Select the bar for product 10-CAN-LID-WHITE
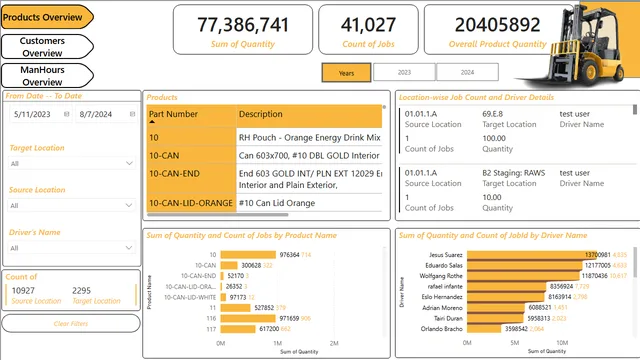This screenshot has width=640, height=360. point(223,297)
